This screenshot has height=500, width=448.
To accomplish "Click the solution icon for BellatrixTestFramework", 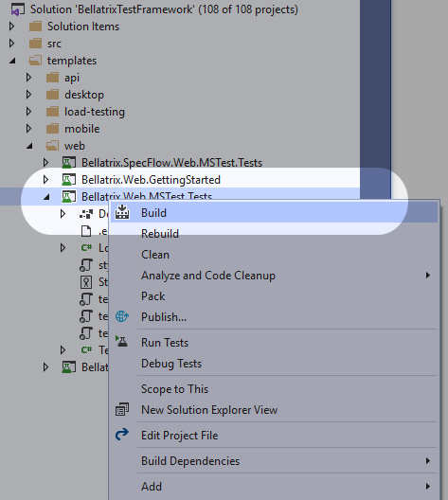I will pyautogui.click(x=18, y=9).
